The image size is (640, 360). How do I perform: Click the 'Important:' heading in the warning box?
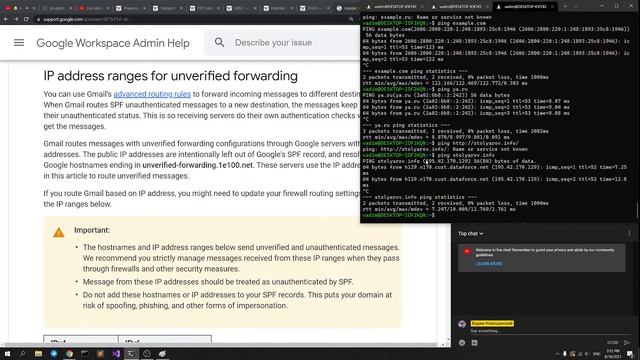point(92,230)
